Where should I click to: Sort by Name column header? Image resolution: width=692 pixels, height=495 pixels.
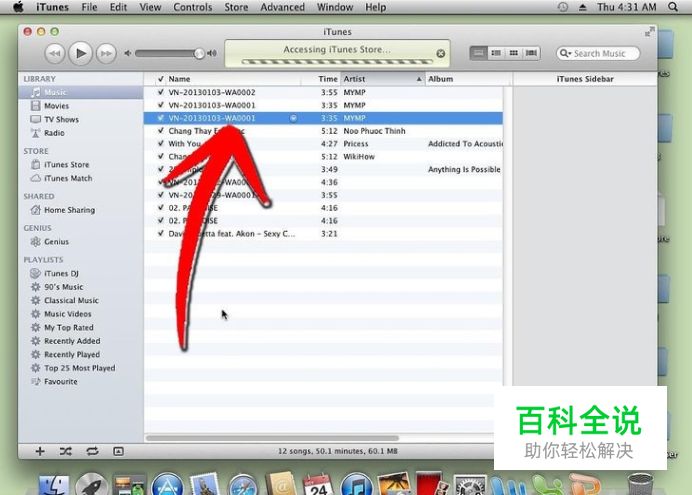coord(233,79)
